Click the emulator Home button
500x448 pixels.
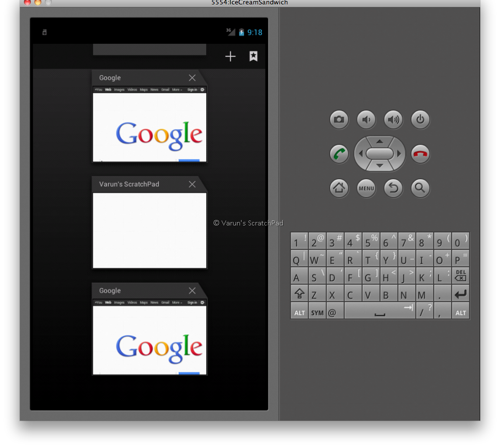339,188
